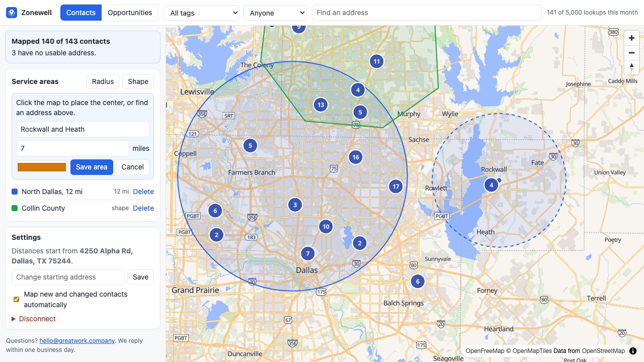Click the Rockwall cluster marker labeled 4
Image resolution: width=644 pixels, height=362 pixels.
tap(491, 185)
